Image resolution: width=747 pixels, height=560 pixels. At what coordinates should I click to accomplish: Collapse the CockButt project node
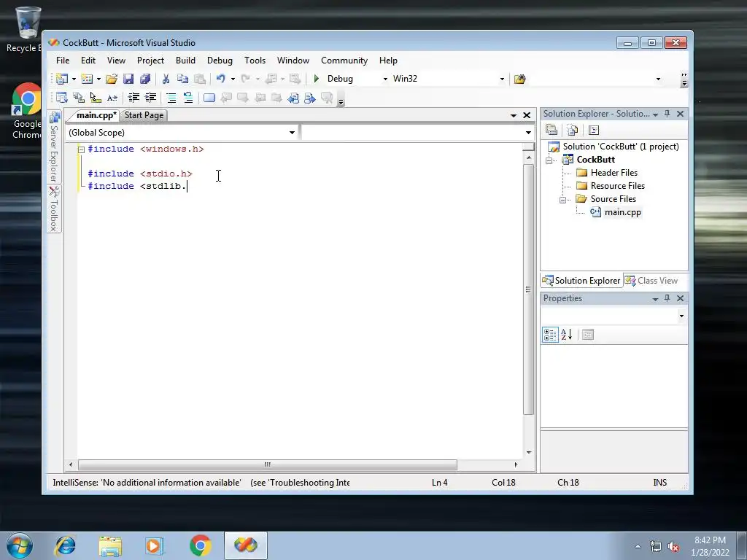pyautogui.click(x=549, y=160)
